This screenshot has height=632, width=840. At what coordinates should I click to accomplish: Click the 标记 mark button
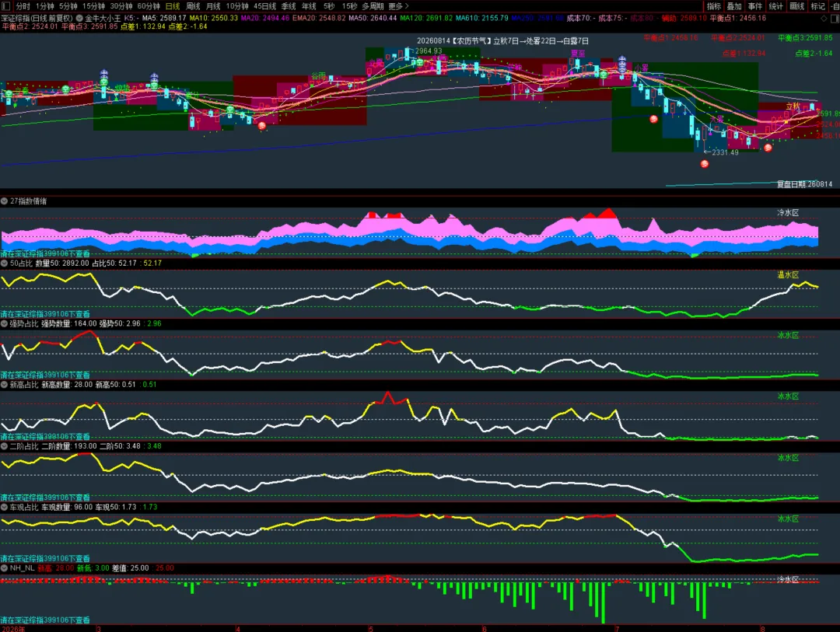click(x=818, y=6)
